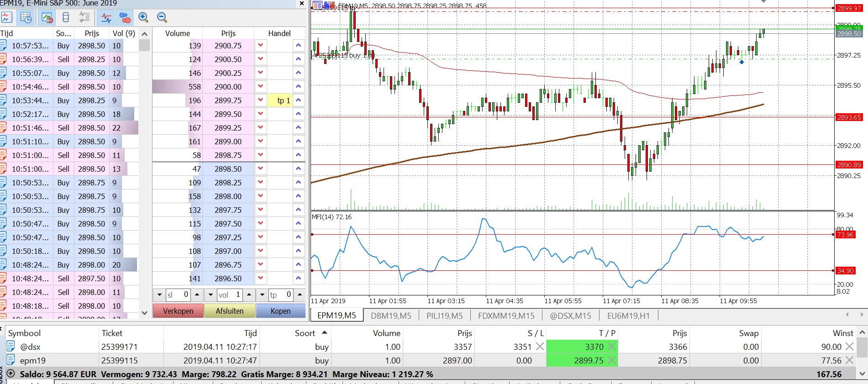Click the blue Kopen button
Viewport: 868px width, 384px height.
click(280, 311)
